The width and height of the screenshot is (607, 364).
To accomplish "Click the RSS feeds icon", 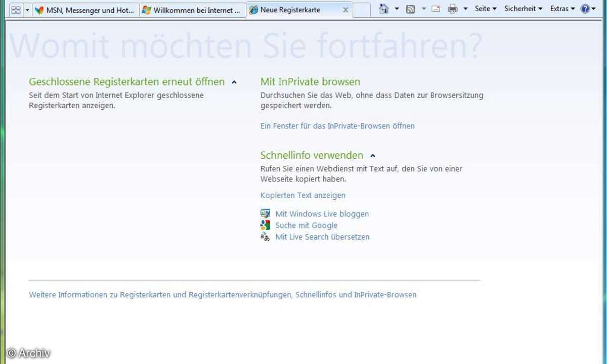I will click(411, 9).
